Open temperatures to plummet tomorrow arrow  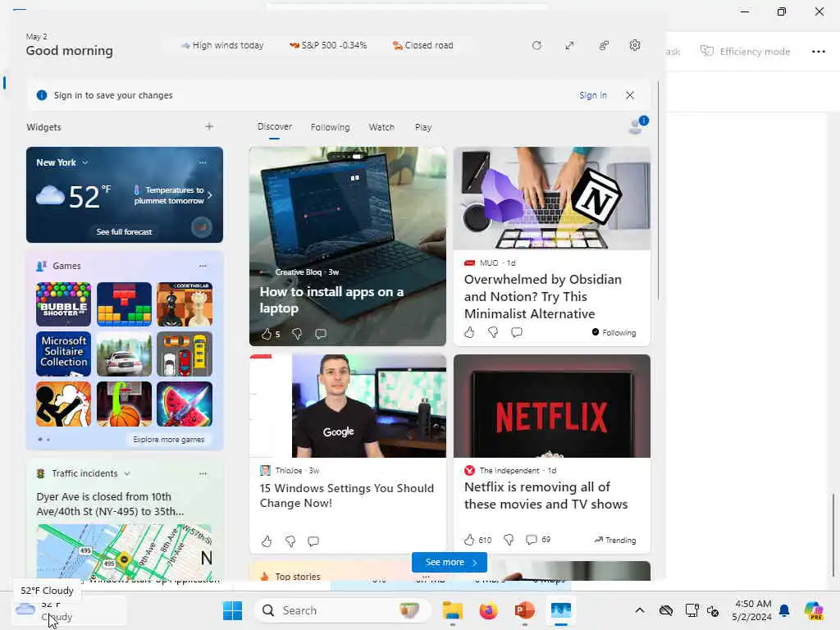pos(210,195)
